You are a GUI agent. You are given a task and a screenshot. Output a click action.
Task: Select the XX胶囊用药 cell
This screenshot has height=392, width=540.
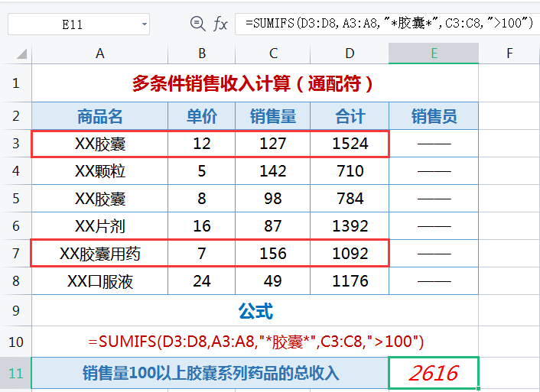(x=100, y=254)
